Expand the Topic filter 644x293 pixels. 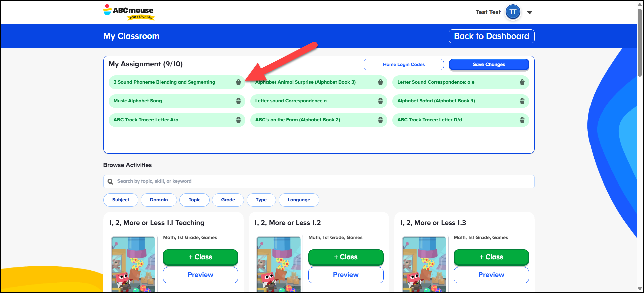pos(194,200)
